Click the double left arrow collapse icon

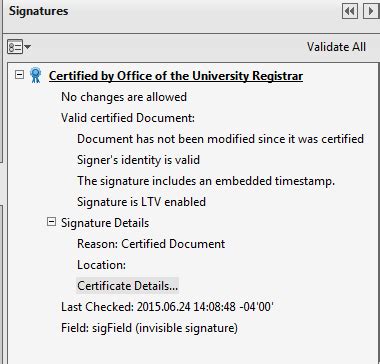(350, 11)
